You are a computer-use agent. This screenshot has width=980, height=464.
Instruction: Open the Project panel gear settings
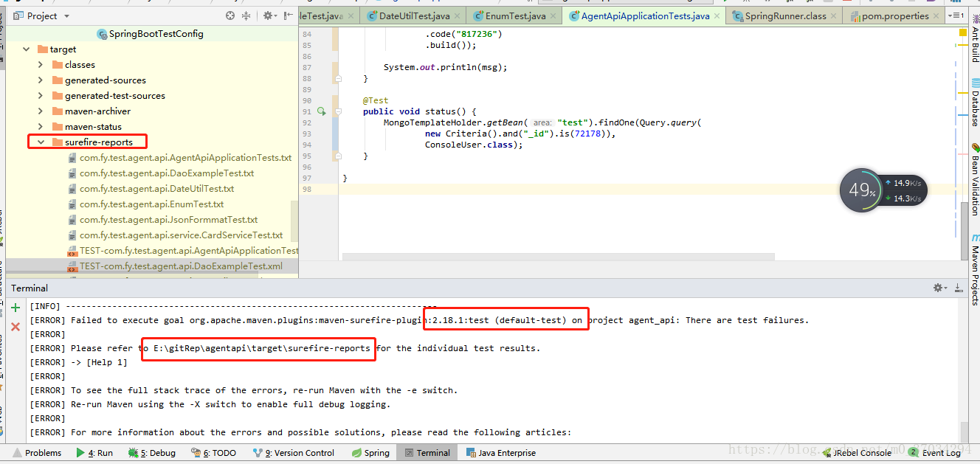[269, 15]
